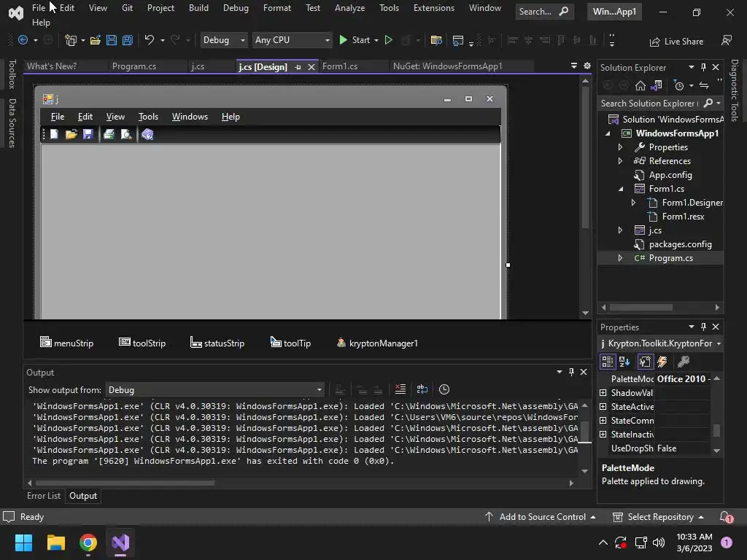Save the current file with the single floppy icon

112,41
